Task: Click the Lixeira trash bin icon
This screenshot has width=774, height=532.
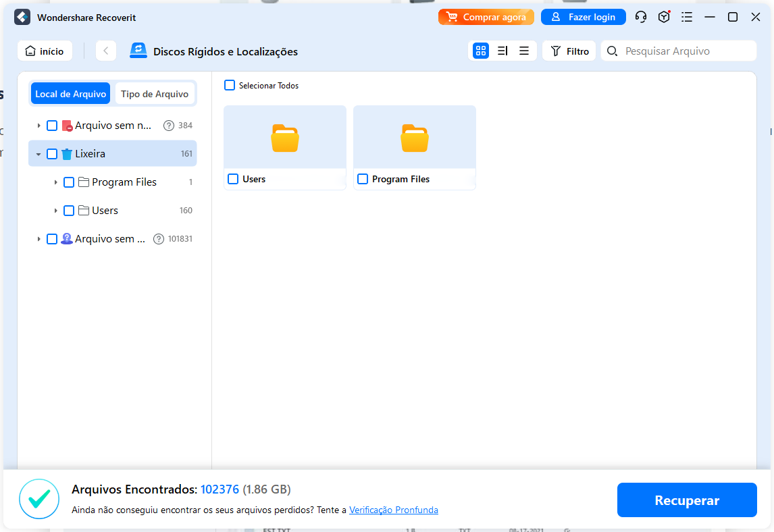Action: point(67,154)
